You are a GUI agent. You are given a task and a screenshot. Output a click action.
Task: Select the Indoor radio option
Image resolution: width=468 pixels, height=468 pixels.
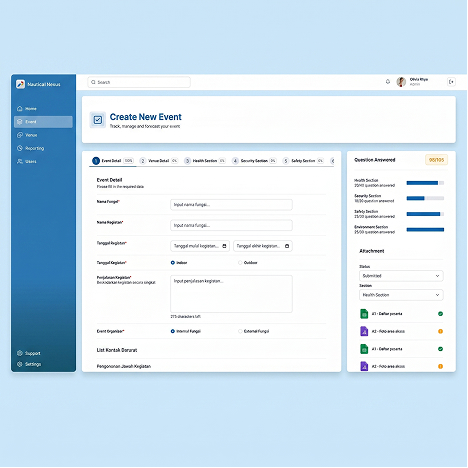173,263
